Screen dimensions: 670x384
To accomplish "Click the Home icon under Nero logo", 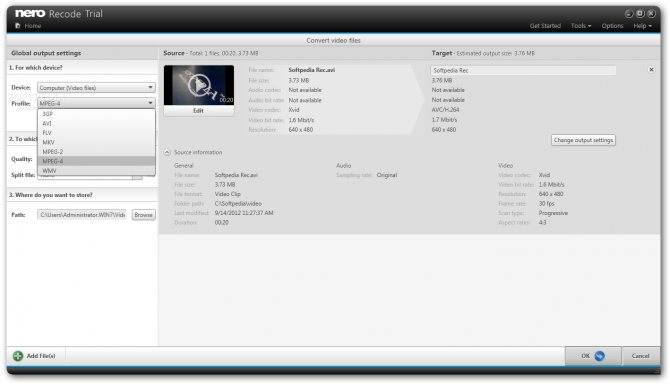I will (18, 26).
